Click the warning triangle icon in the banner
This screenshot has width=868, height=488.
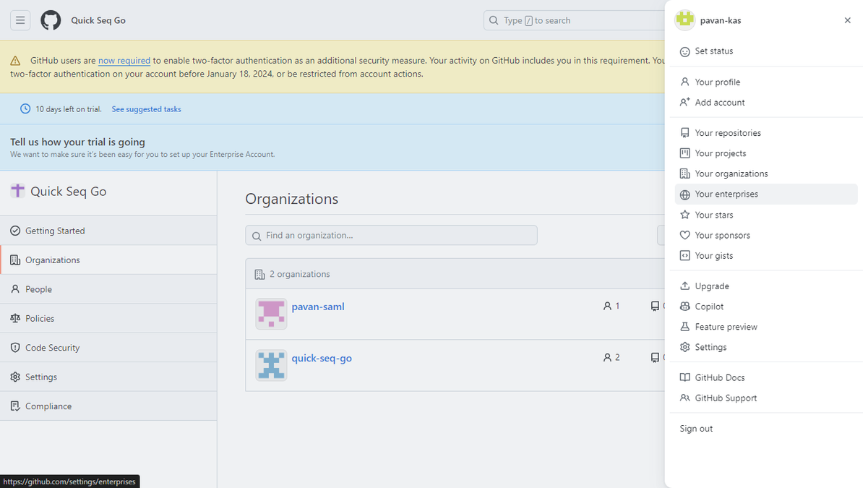point(15,61)
